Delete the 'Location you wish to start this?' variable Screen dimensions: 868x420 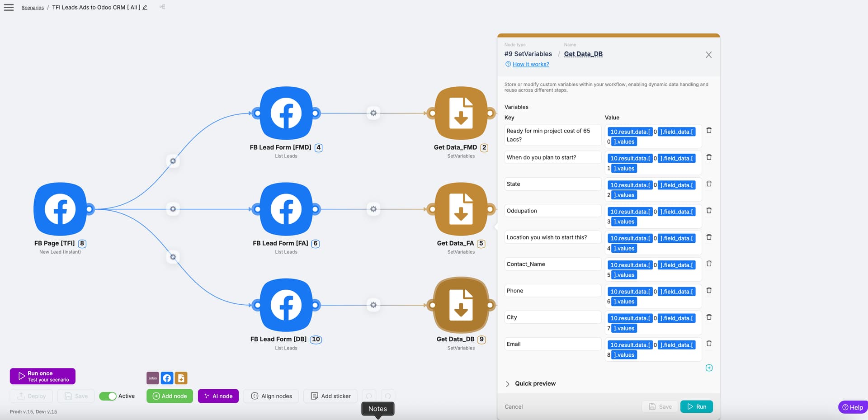[x=709, y=237]
